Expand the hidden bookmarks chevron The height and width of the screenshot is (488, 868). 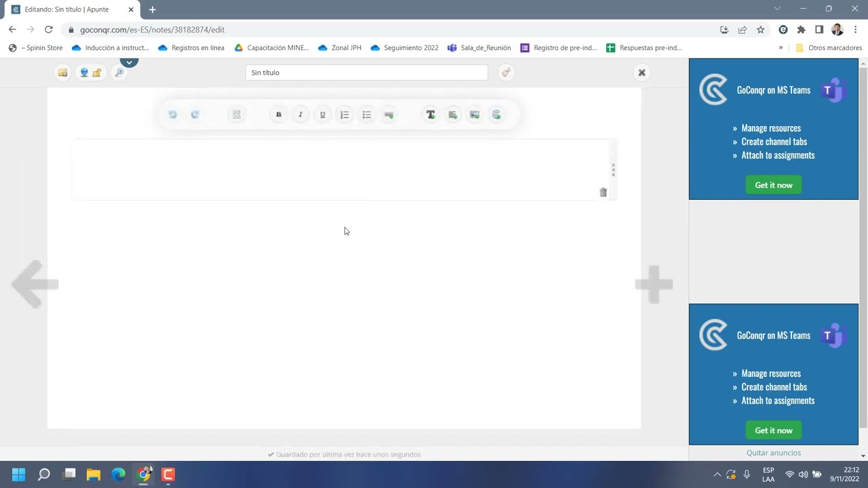point(781,48)
